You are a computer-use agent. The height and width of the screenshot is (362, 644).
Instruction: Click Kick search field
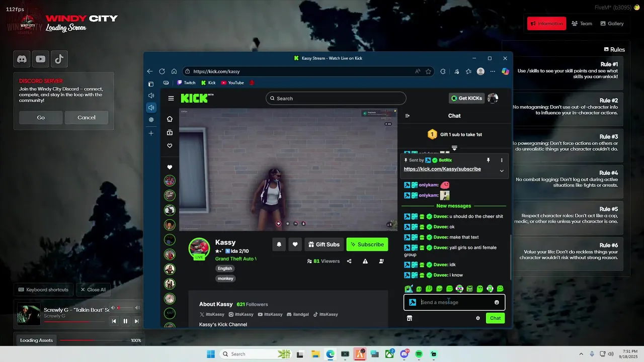[x=336, y=99]
